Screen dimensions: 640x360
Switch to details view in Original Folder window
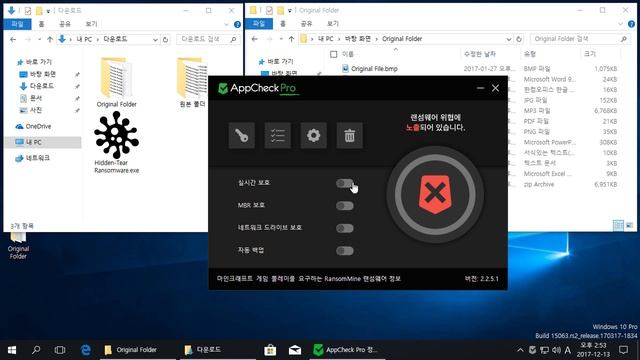618,225
